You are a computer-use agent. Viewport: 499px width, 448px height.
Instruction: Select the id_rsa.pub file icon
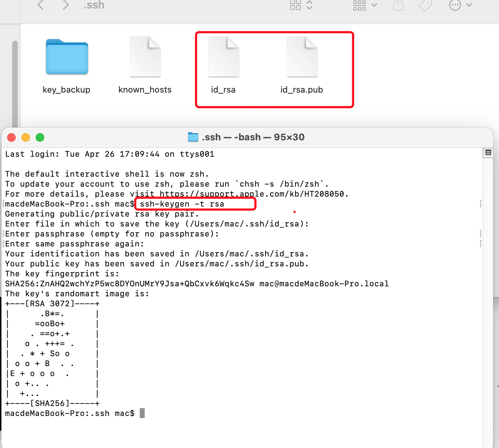(x=302, y=57)
